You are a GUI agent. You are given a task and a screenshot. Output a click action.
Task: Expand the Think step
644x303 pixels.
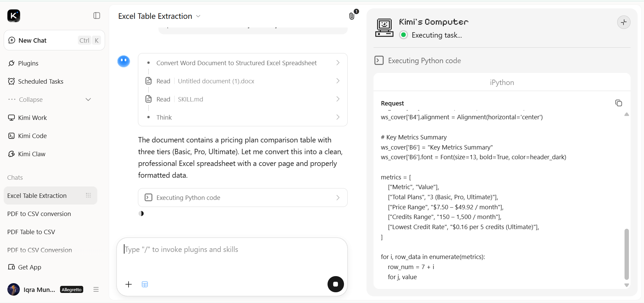tap(243, 117)
